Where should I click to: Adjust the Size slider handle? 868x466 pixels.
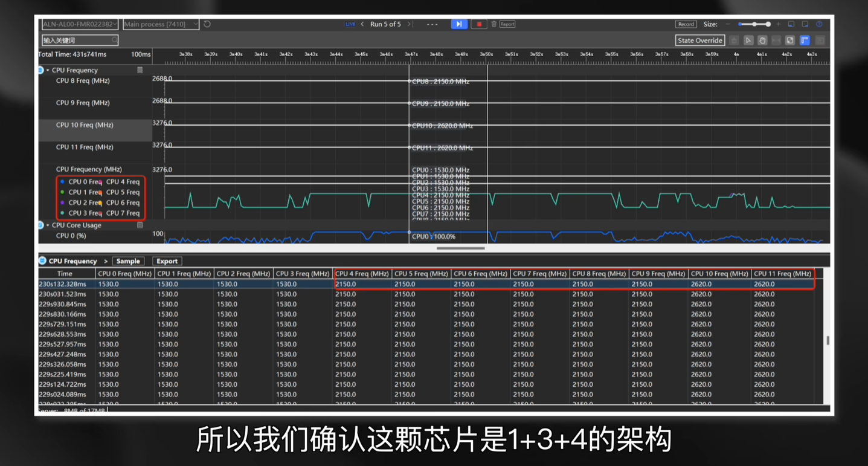coord(768,24)
